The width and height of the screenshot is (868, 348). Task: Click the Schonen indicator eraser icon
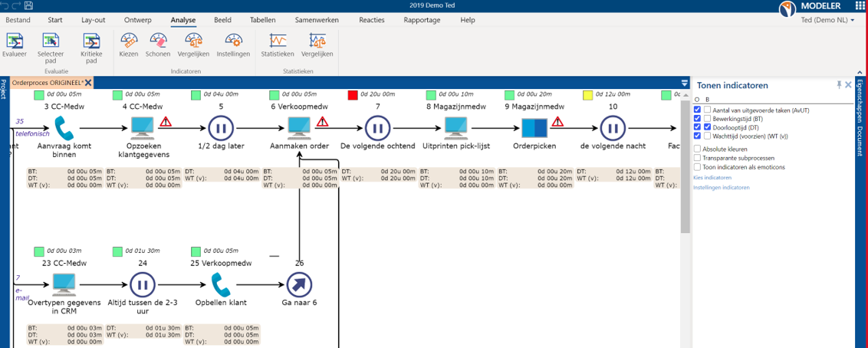click(158, 41)
